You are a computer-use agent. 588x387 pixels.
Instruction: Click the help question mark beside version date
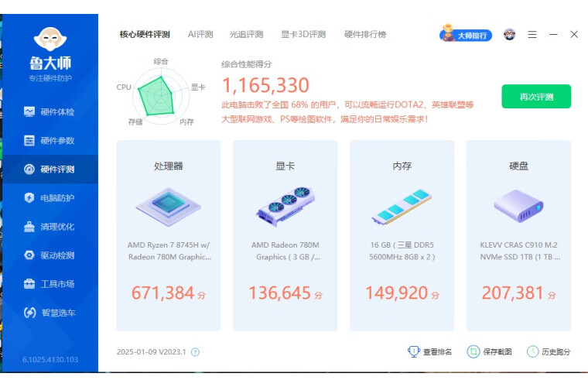tap(195, 352)
